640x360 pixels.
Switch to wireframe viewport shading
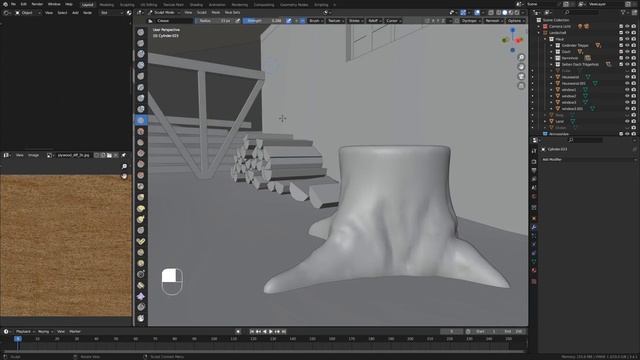coord(498,13)
